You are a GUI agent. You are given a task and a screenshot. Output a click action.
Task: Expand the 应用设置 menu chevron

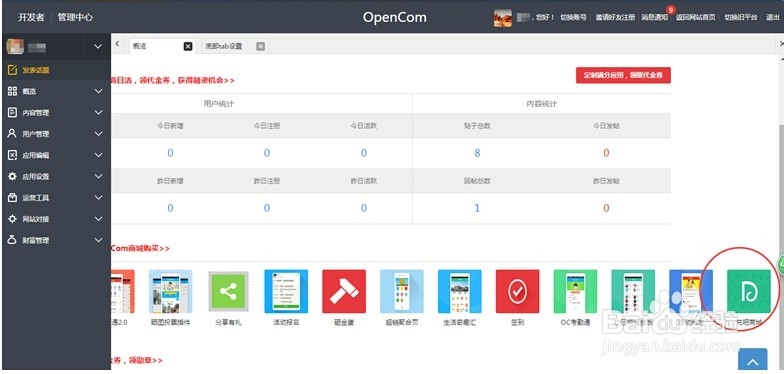coord(98,176)
